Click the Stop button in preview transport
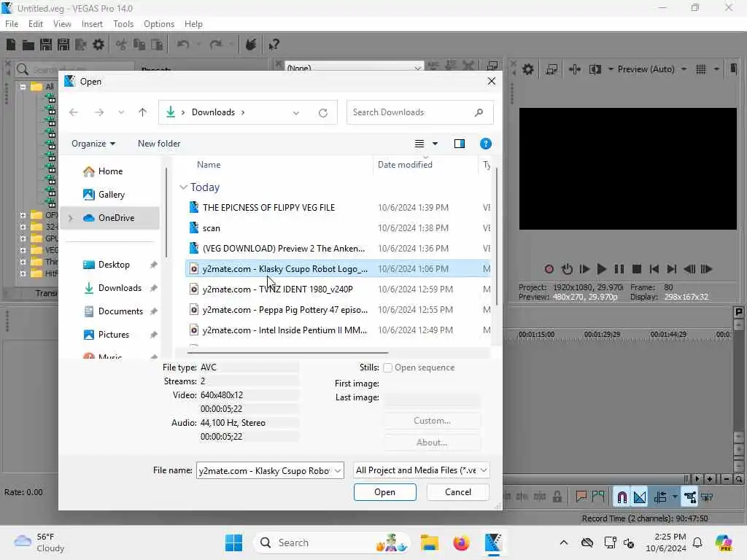This screenshot has width=747, height=560. 636,270
